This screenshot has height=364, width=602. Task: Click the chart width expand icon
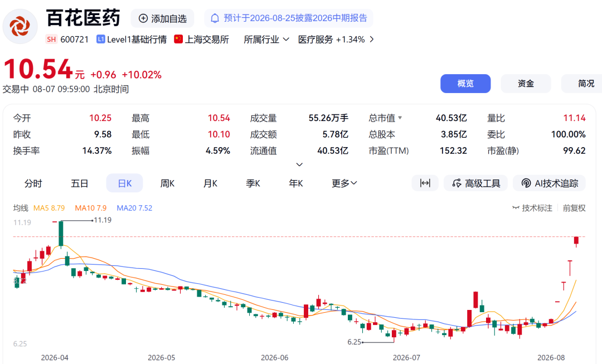click(425, 183)
